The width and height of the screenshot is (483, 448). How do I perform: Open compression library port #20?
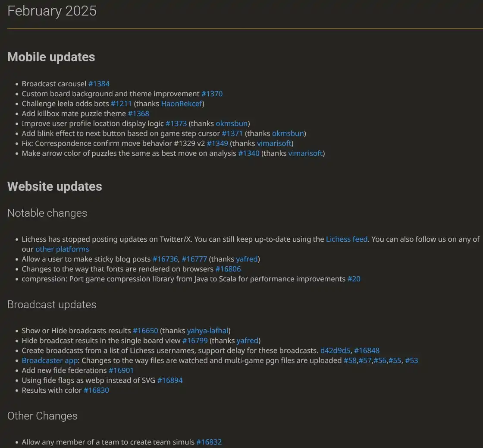click(x=354, y=279)
